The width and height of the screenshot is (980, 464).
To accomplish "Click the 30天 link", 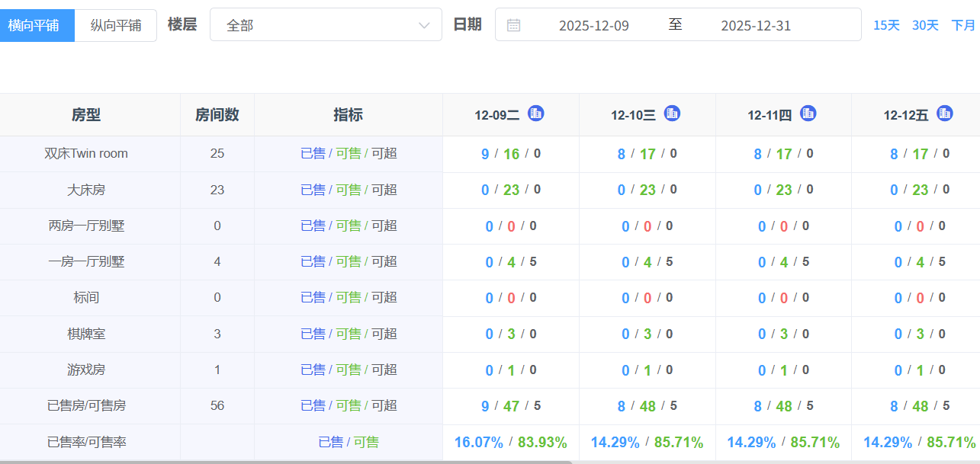I will (x=925, y=24).
